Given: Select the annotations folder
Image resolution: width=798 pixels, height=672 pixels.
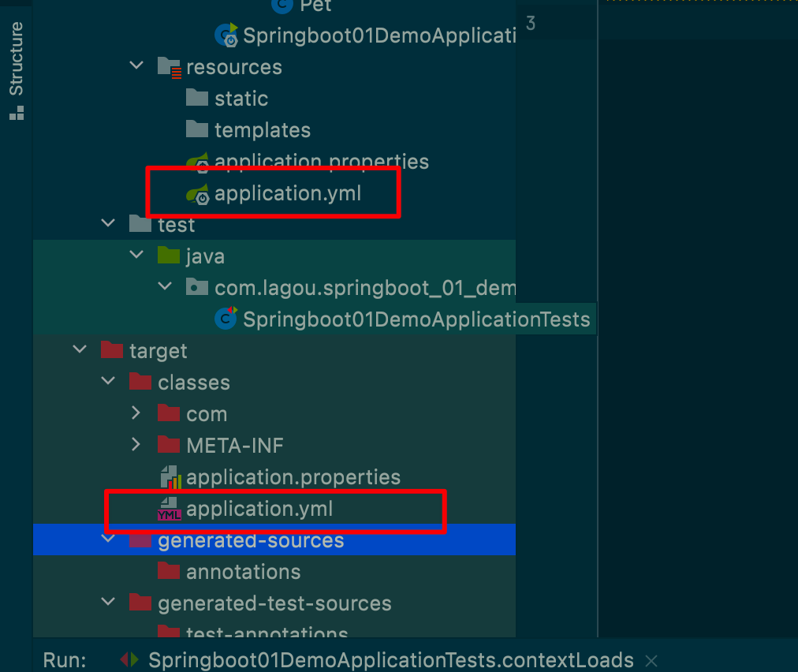Looking at the screenshot, I should pos(244,572).
